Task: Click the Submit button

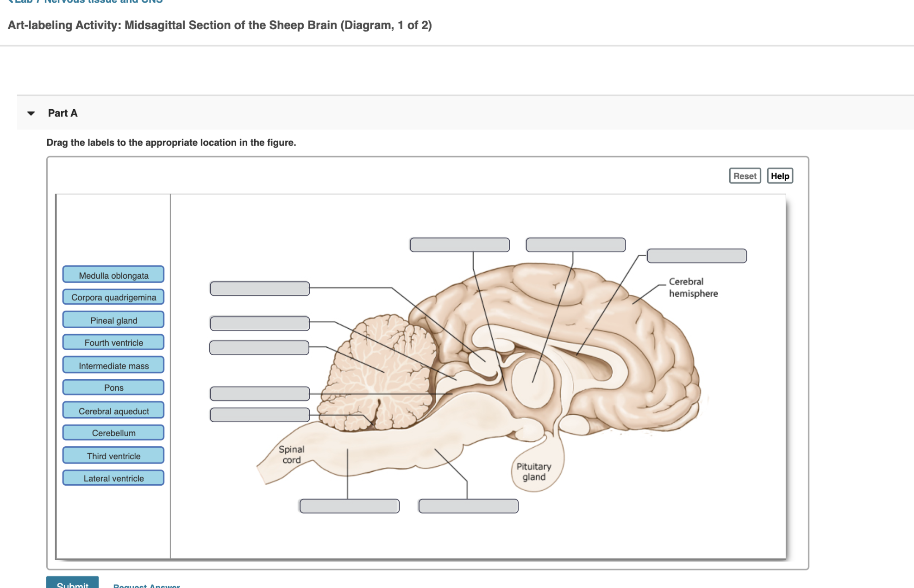Action: point(72,583)
